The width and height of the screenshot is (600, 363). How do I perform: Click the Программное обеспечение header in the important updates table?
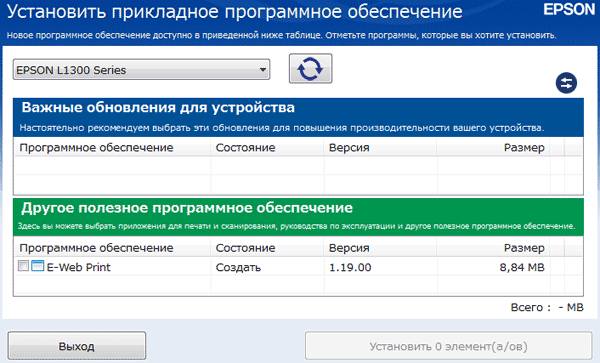point(96,148)
